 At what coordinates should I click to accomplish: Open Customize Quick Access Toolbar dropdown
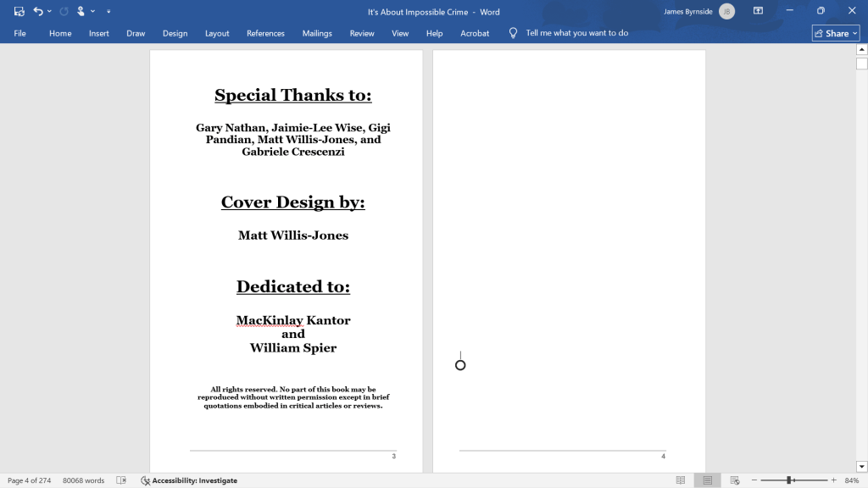pos(108,12)
